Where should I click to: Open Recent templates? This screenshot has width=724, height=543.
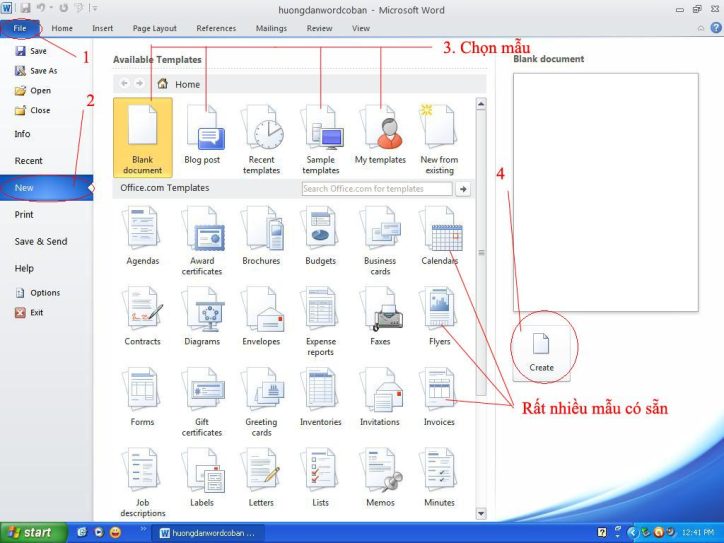point(261,139)
